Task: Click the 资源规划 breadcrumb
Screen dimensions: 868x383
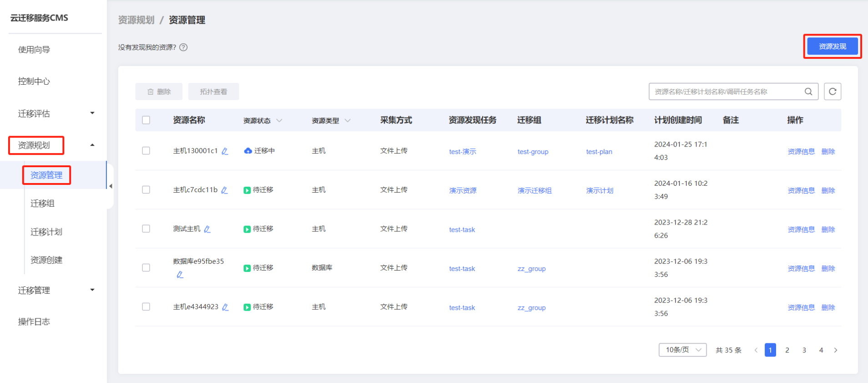Action: tap(136, 20)
